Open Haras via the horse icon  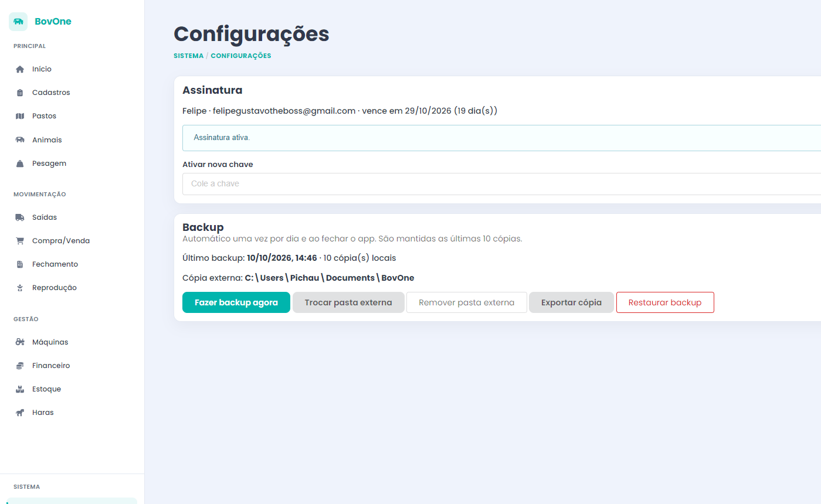click(x=20, y=413)
